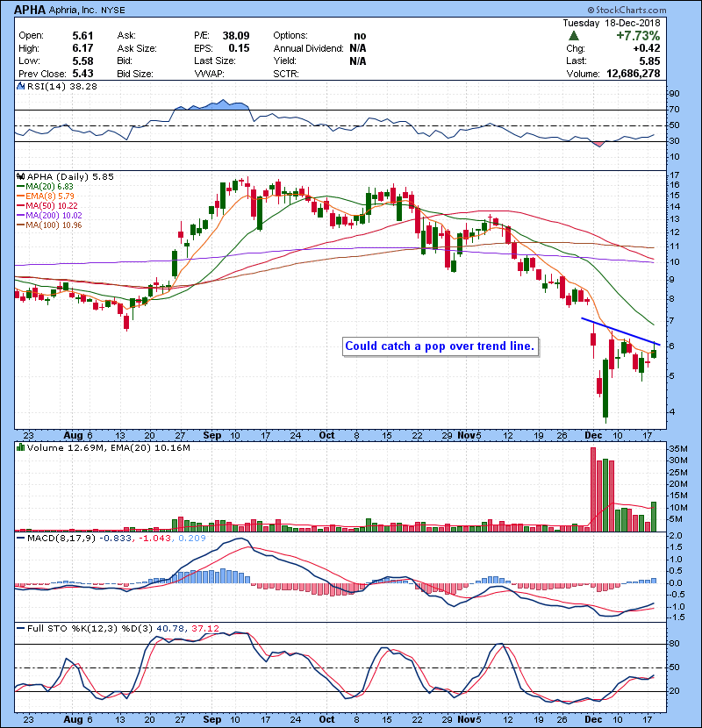Select the Open value 5.61

pyautogui.click(x=82, y=36)
